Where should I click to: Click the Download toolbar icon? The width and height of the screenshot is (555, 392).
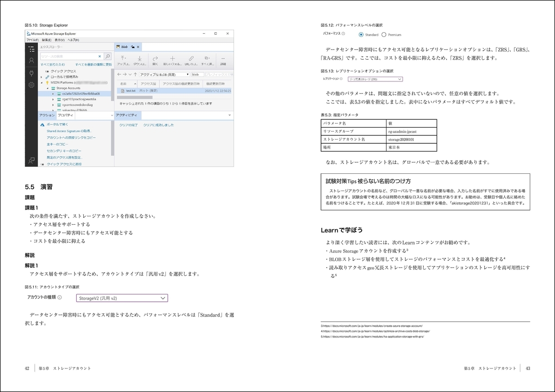tap(139, 59)
